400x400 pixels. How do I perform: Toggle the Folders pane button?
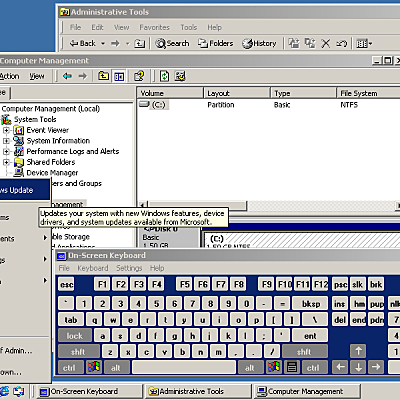click(x=215, y=43)
